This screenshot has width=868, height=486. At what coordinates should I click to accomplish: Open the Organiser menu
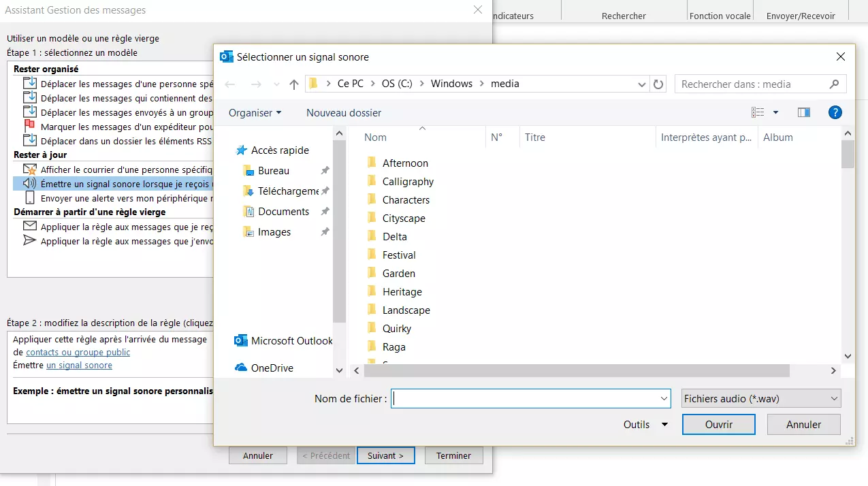pos(255,112)
